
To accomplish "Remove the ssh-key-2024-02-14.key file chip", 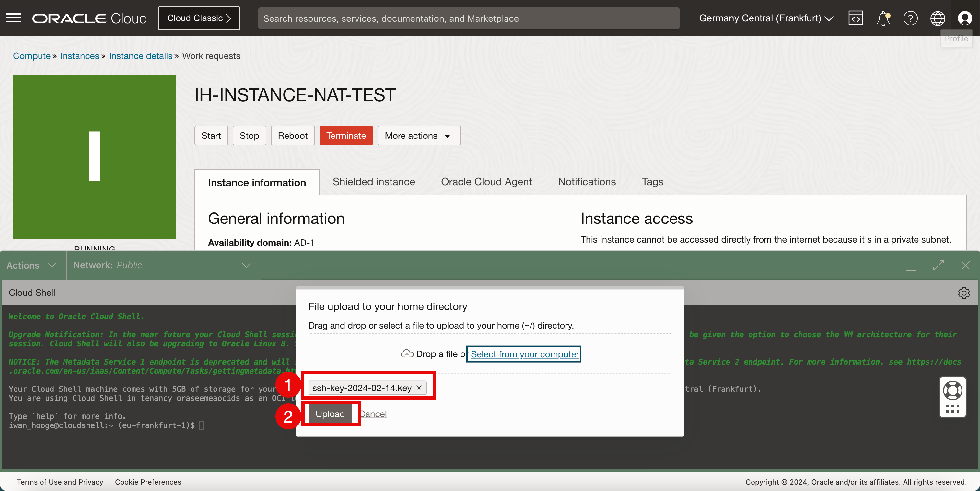I will point(419,388).
